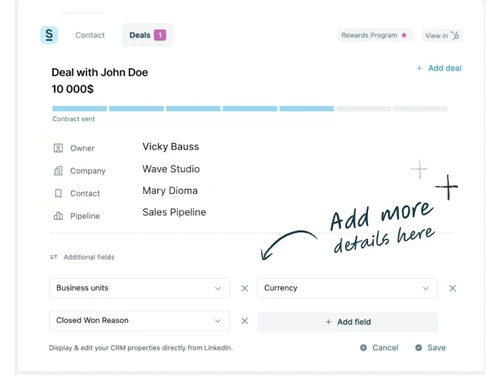The height and width of the screenshot is (375, 500).
Task: Open the Deals tab
Action: (x=148, y=35)
